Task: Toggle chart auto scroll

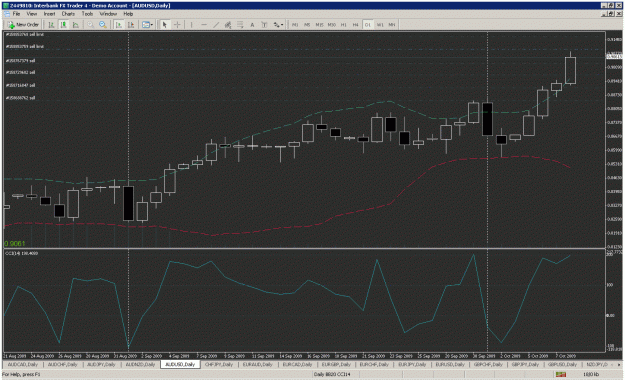Action: 118,25
